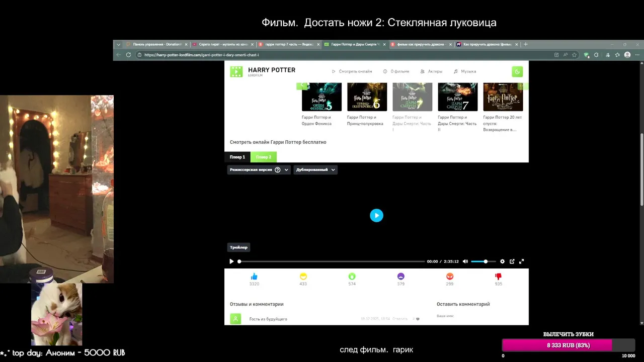
Task: Click the Смотреть онлайн Гарри Поттер бесплатно heading
Action: [278, 142]
